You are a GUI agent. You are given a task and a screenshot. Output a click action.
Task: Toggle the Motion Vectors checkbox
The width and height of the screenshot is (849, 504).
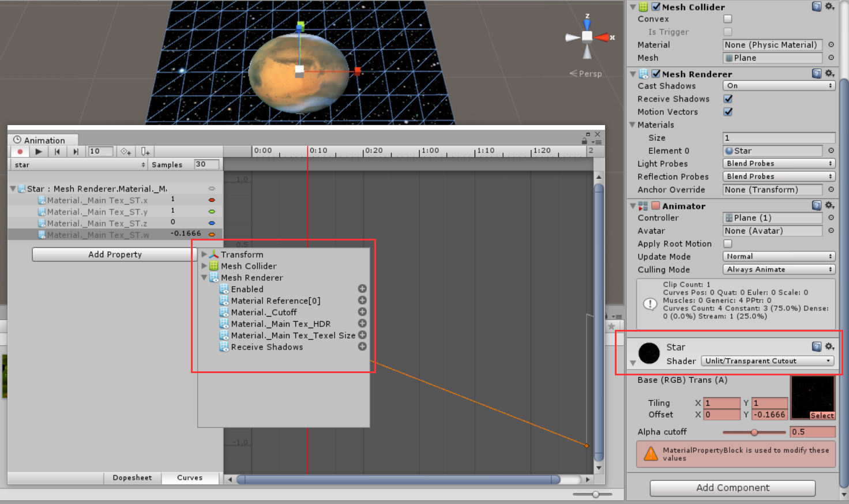click(727, 111)
